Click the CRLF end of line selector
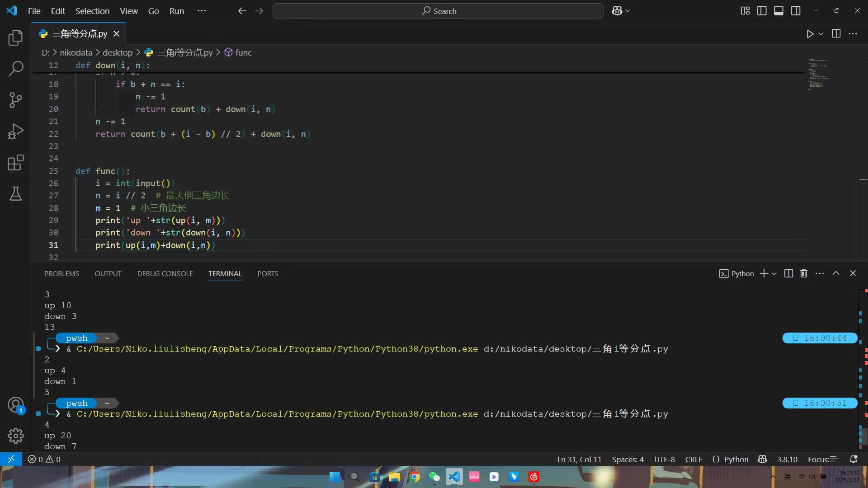This screenshot has height=488, width=868. [x=693, y=460]
